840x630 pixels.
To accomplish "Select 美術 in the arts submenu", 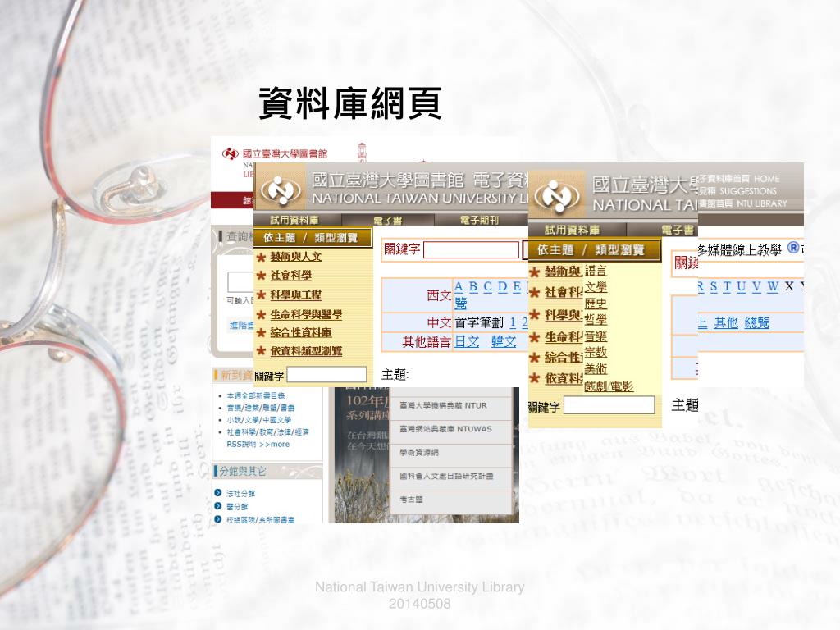I will click(596, 369).
